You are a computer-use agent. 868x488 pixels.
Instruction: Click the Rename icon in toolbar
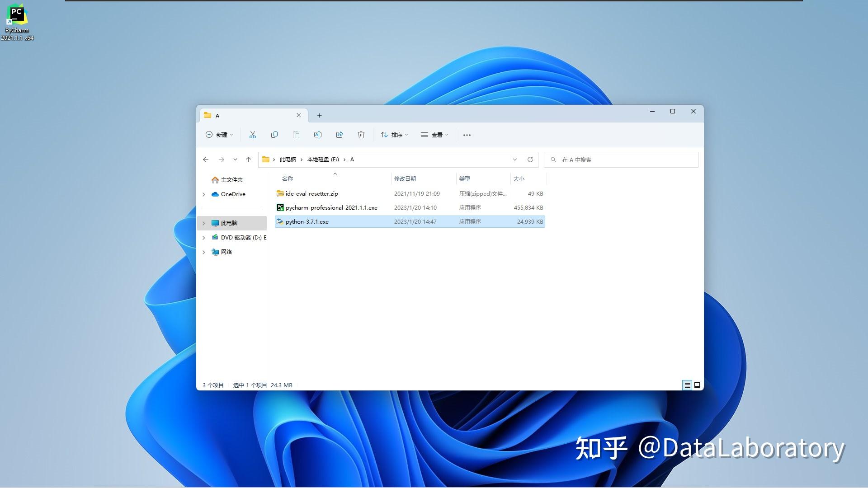point(318,135)
